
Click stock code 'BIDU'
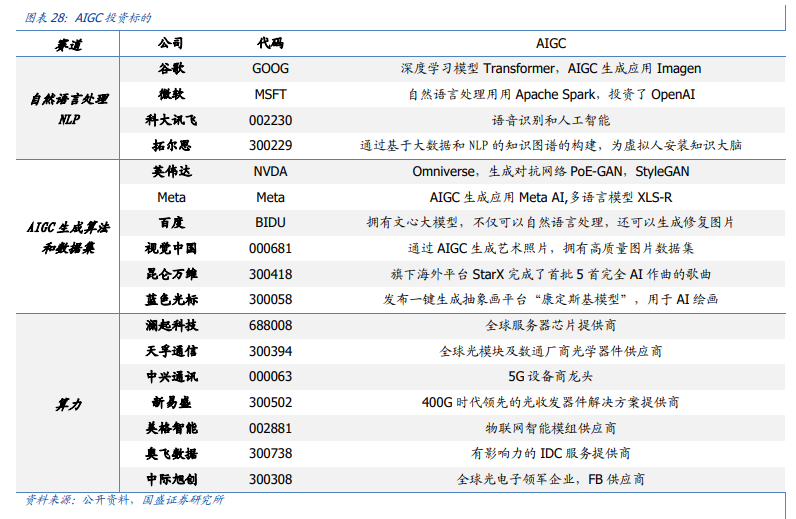pyautogui.click(x=270, y=222)
